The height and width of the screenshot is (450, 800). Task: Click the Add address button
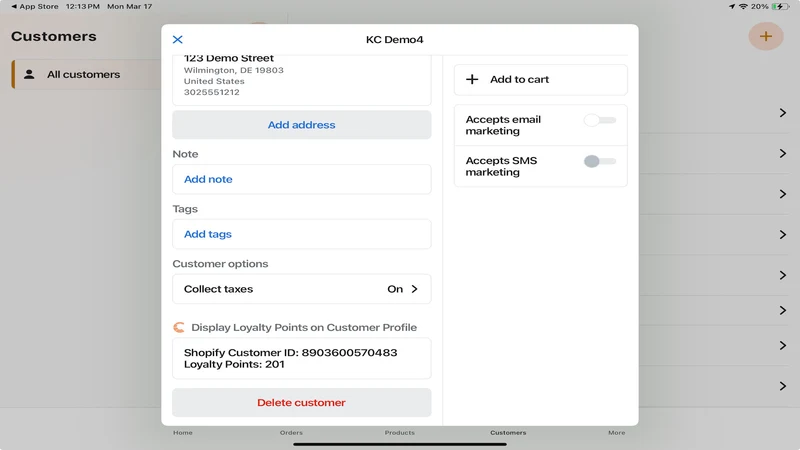tap(302, 125)
